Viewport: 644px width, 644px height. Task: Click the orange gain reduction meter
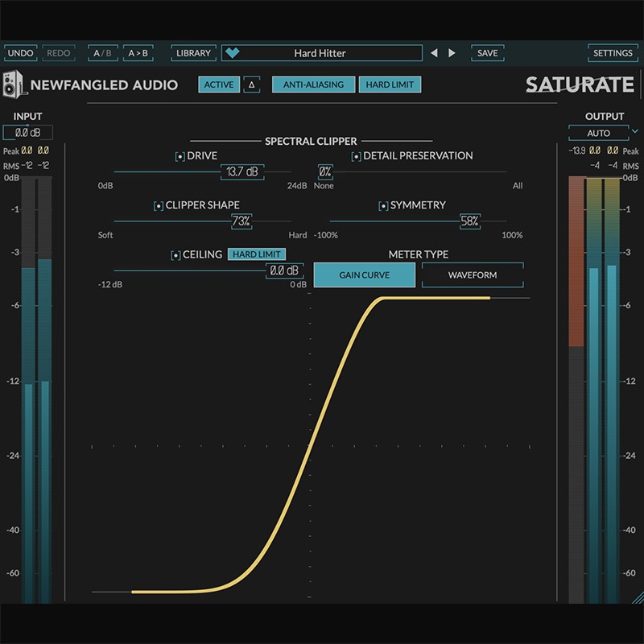(x=576, y=261)
